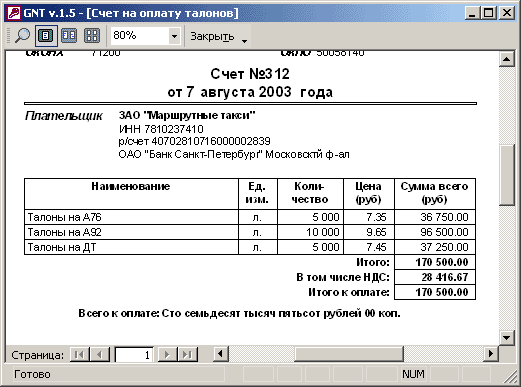Click the horizontal scrollbar thumb
This screenshot has height=387, width=521.
(x=349, y=353)
